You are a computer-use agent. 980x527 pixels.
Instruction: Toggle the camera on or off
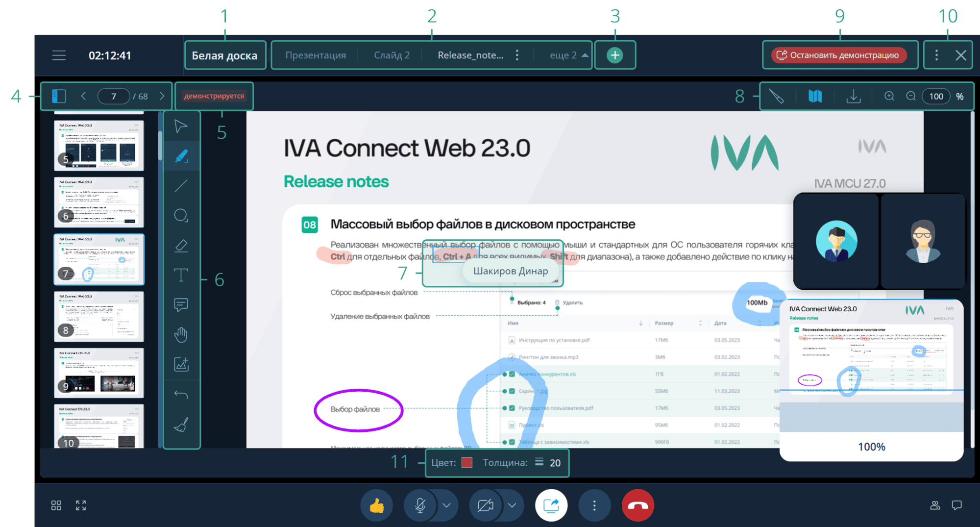click(485, 505)
